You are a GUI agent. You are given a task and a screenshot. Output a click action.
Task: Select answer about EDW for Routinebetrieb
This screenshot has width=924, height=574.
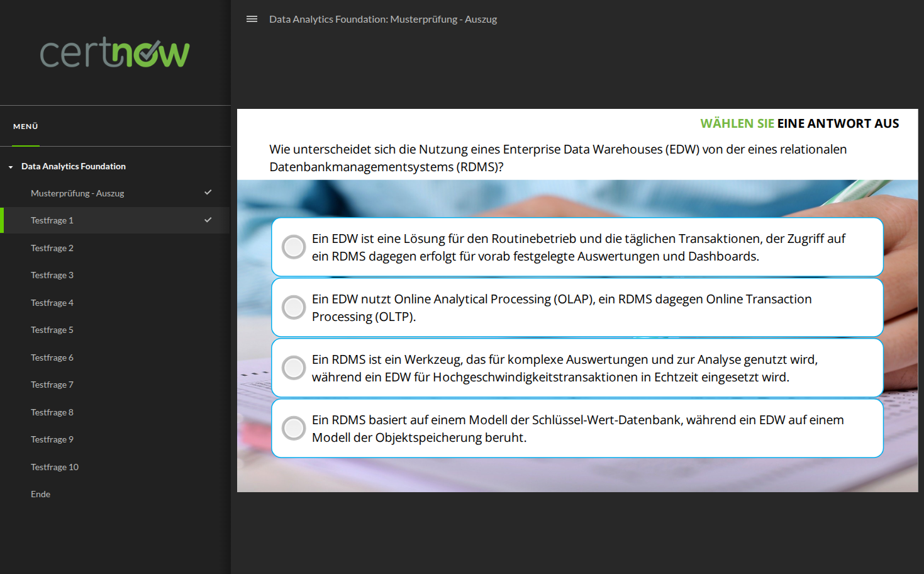click(x=294, y=247)
